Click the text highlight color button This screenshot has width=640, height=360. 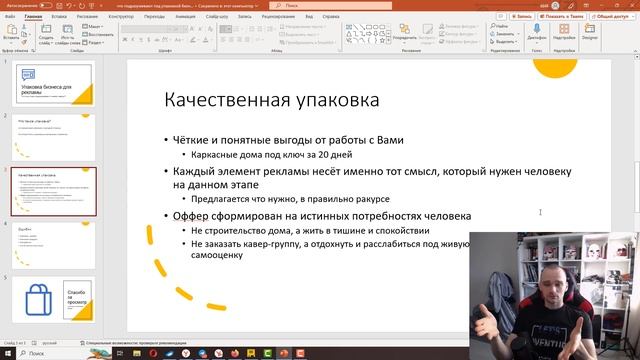193,40
